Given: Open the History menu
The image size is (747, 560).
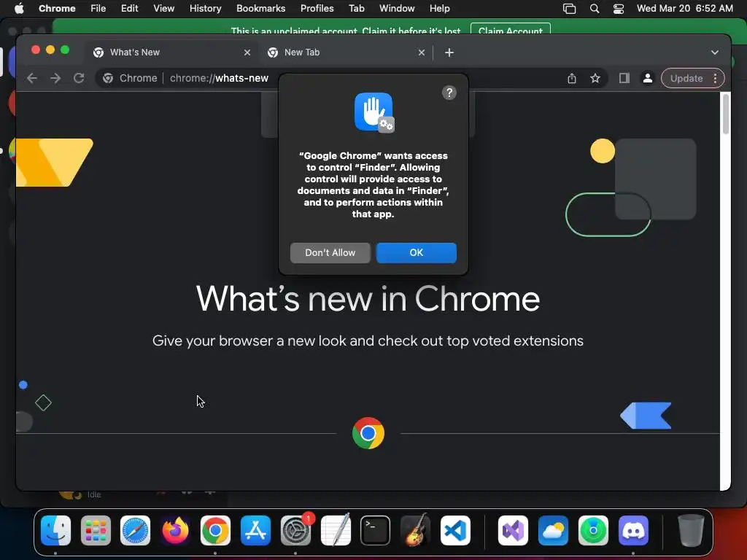Looking at the screenshot, I should tap(205, 9).
